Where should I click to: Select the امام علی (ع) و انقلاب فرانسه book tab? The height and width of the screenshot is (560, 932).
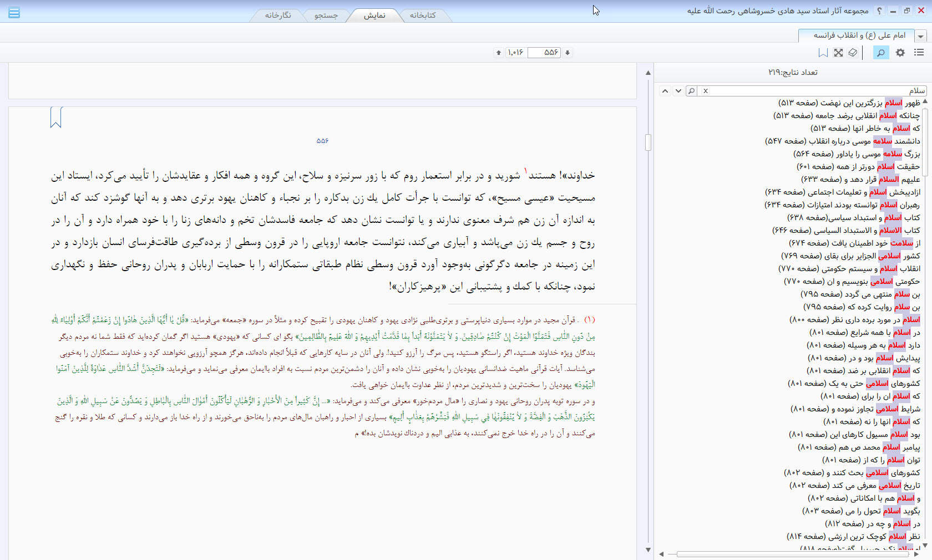coord(856,35)
